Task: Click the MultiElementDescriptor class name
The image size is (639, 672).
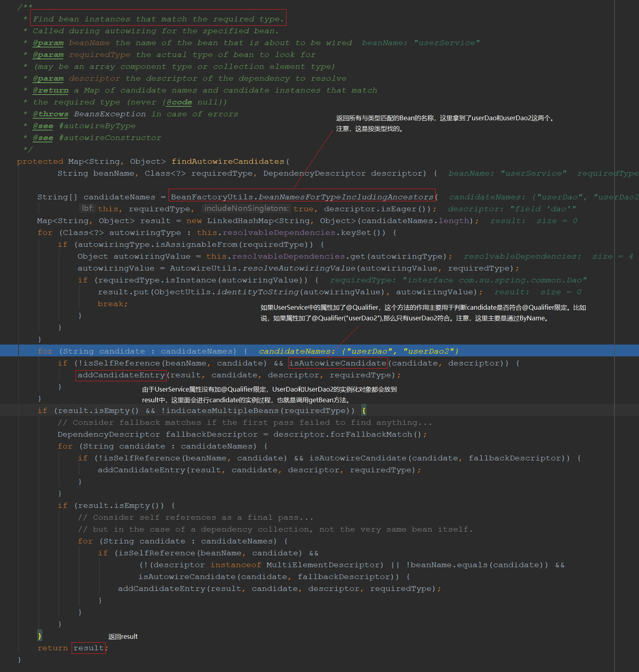Action: [x=322, y=565]
